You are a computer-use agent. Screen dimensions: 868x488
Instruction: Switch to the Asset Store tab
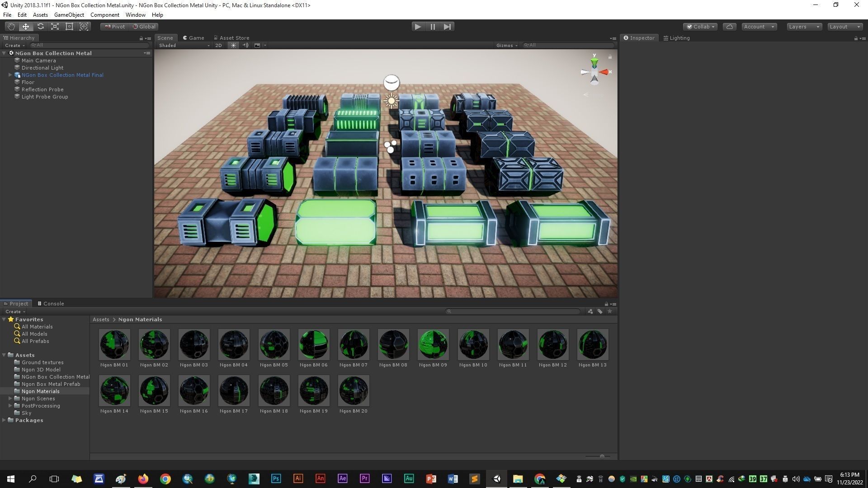click(x=231, y=38)
